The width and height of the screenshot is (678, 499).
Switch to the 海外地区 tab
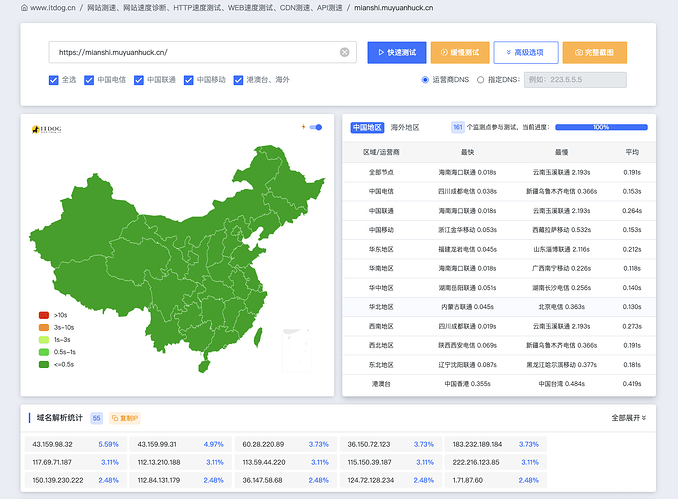[x=405, y=128]
